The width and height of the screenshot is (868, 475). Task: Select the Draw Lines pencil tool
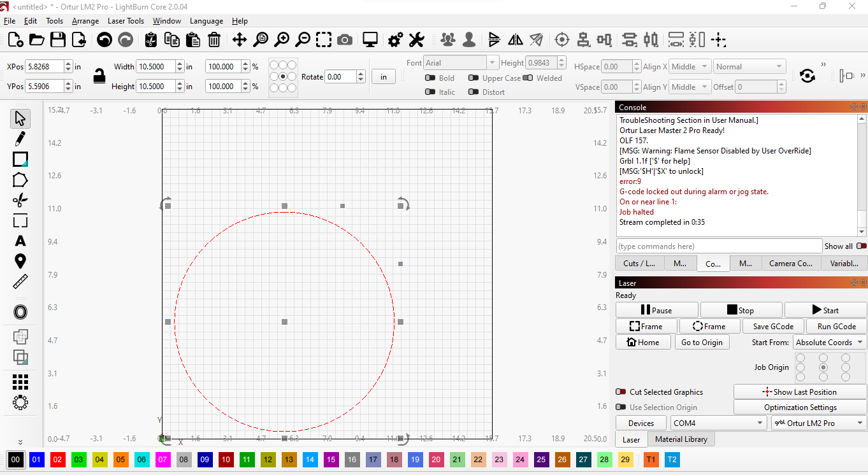pos(20,139)
